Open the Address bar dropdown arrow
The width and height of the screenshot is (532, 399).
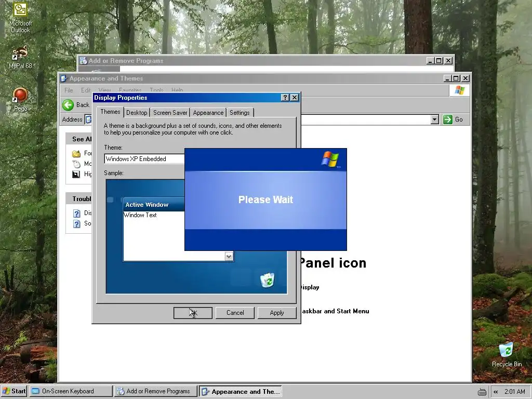[435, 119]
